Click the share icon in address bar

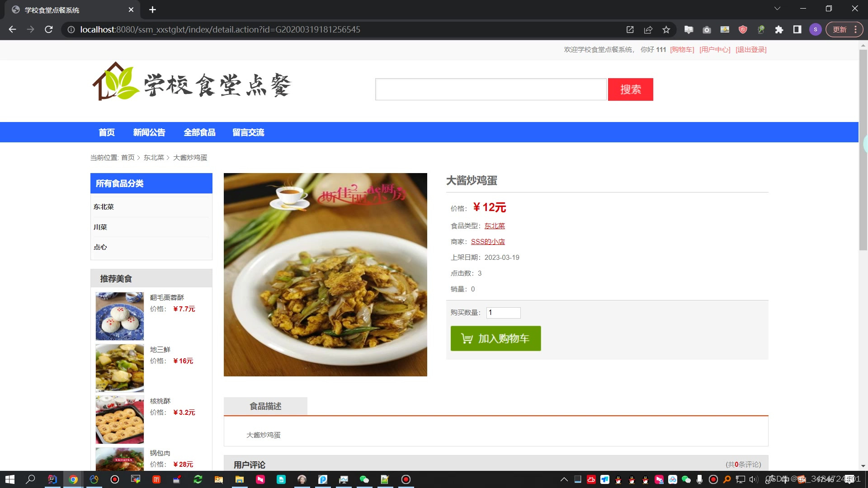pos(648,29)
